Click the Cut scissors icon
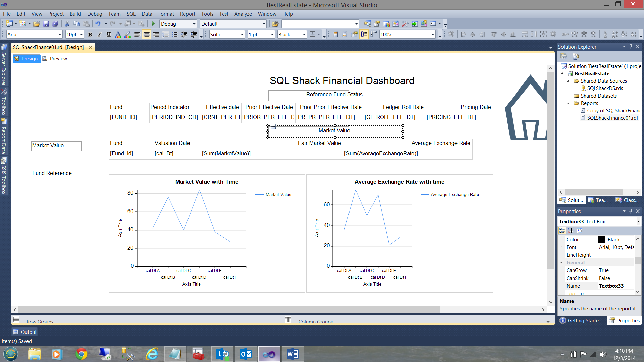The image size is (644, 362). (x=67, y=24)
